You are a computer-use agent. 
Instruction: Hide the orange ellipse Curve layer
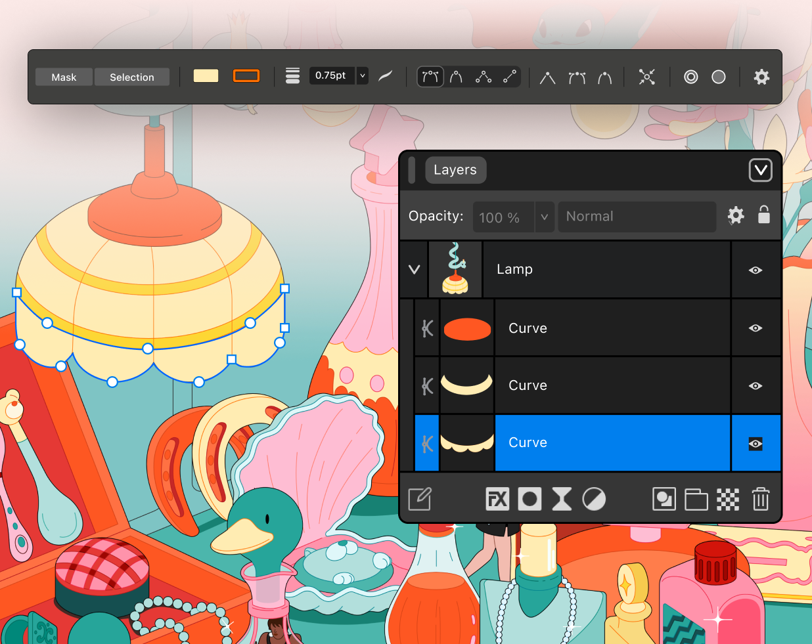click(x=756, y=328)
